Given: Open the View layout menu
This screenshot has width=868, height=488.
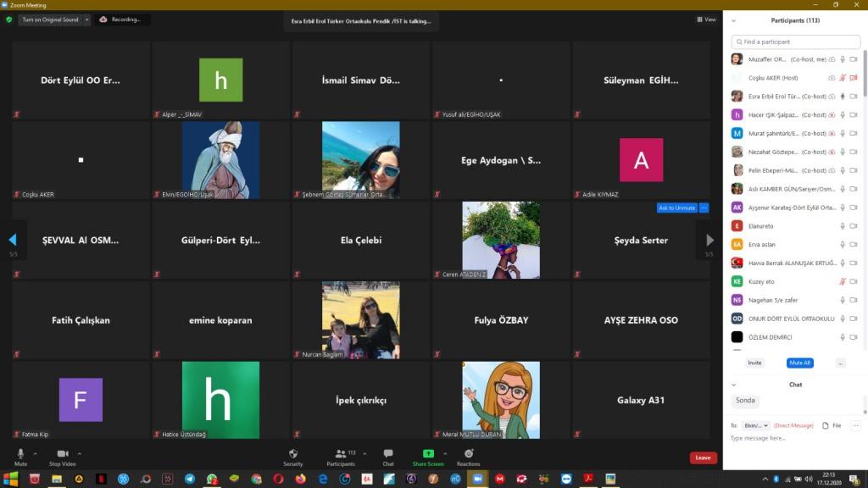Looking at the screenshot, I should (x=706, y=19).
